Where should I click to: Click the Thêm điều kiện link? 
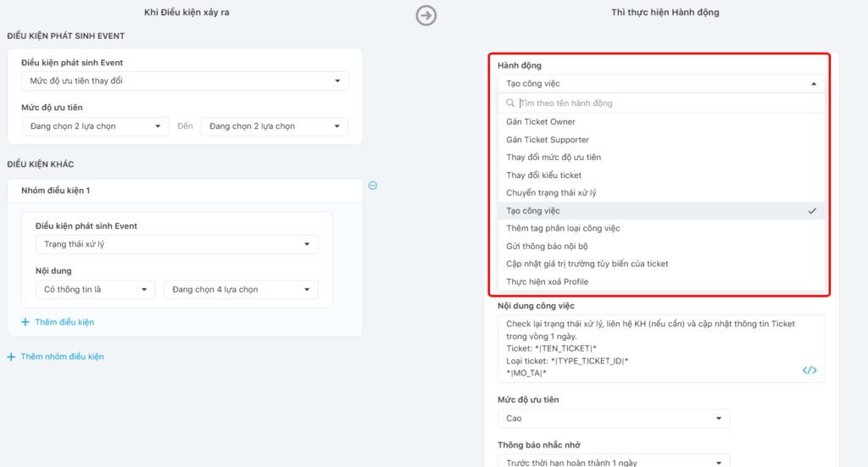point(64,322)
